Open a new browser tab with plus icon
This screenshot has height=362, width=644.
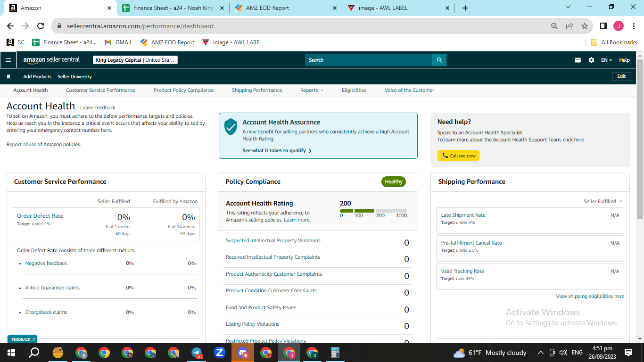tap(465, 8)
